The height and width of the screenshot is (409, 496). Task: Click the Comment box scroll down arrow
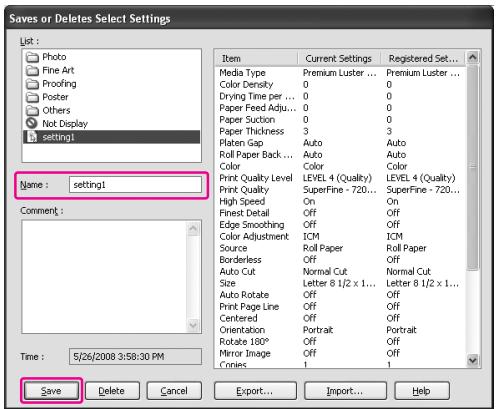pyautogui.click(x=193, y=325)
